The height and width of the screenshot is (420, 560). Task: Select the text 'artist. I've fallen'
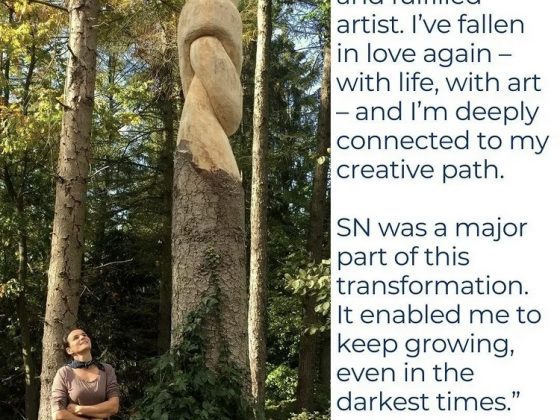(x=430, y=25)
